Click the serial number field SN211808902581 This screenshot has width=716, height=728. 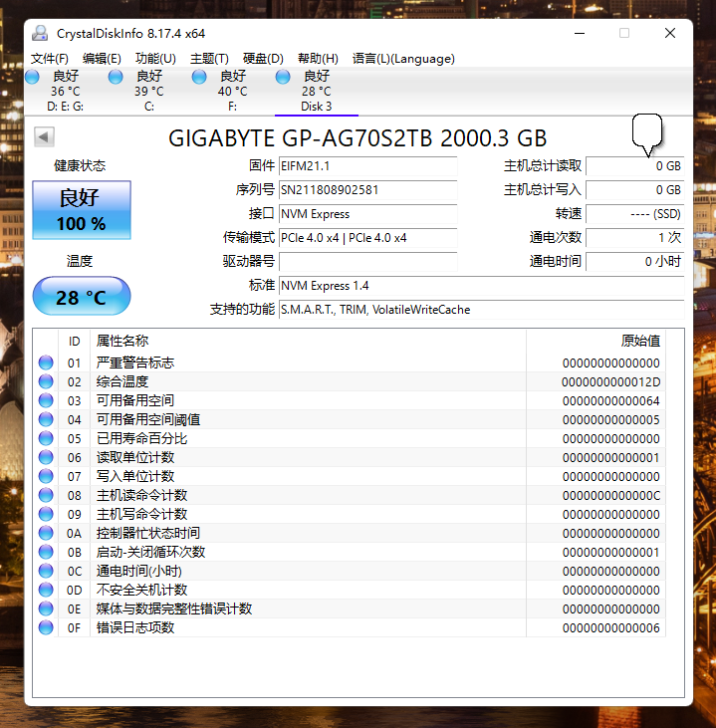367,190
